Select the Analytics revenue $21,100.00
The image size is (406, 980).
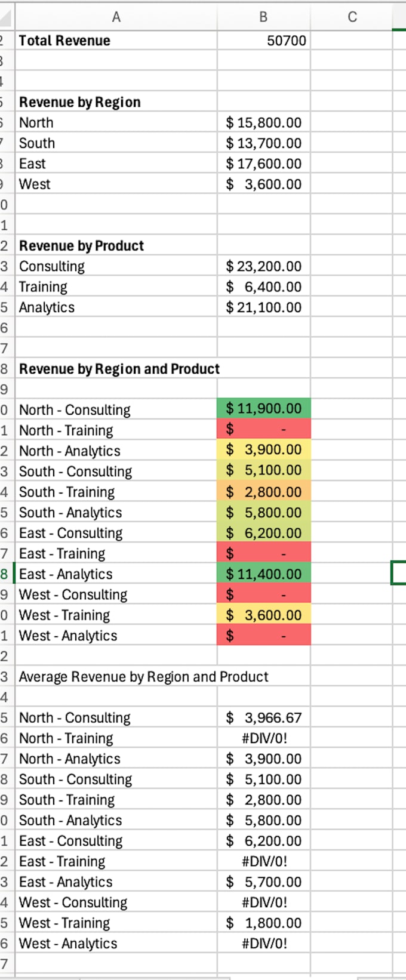click(263, 307)
